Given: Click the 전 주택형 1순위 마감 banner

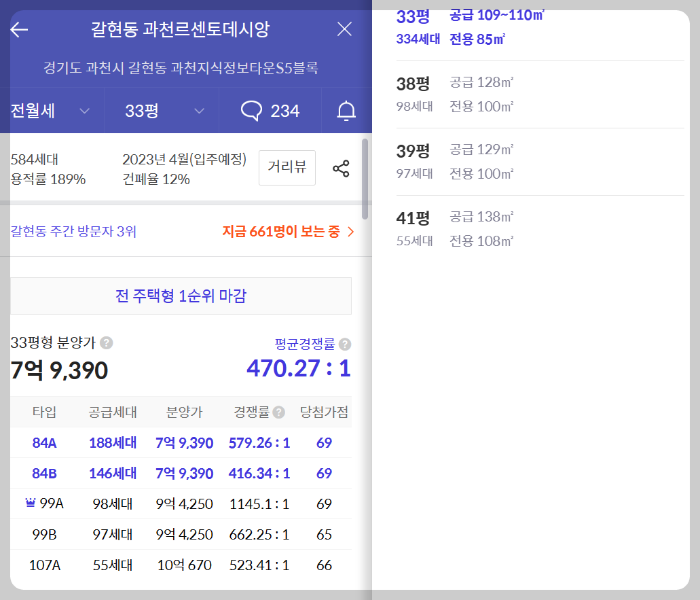Looking at the screenshot, I should tap(181, 296).
